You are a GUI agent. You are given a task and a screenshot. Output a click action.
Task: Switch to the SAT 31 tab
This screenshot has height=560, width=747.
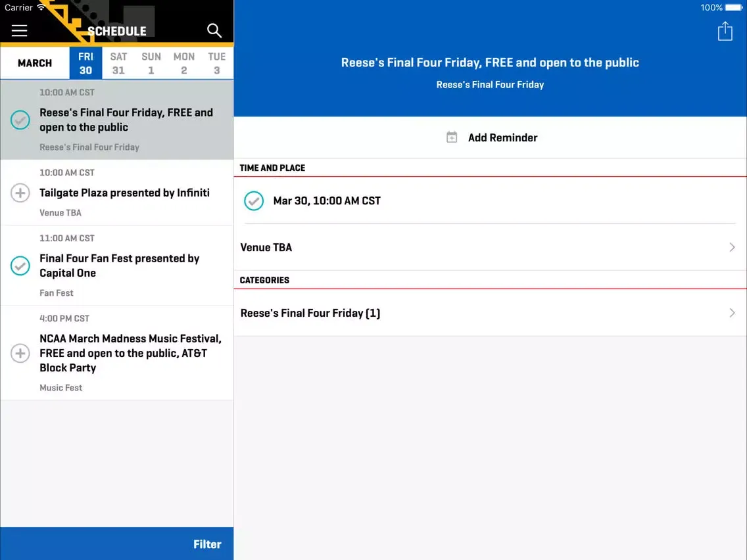click(x=118, y=63)
